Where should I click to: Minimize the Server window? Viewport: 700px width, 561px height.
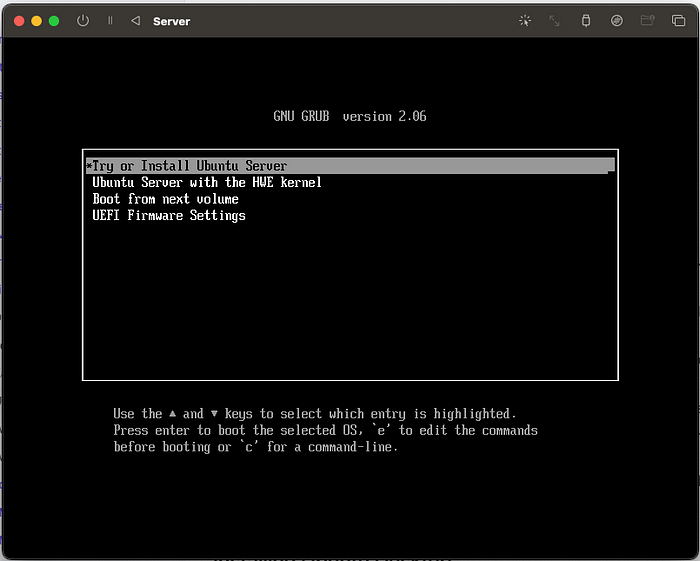click(37, 21)
